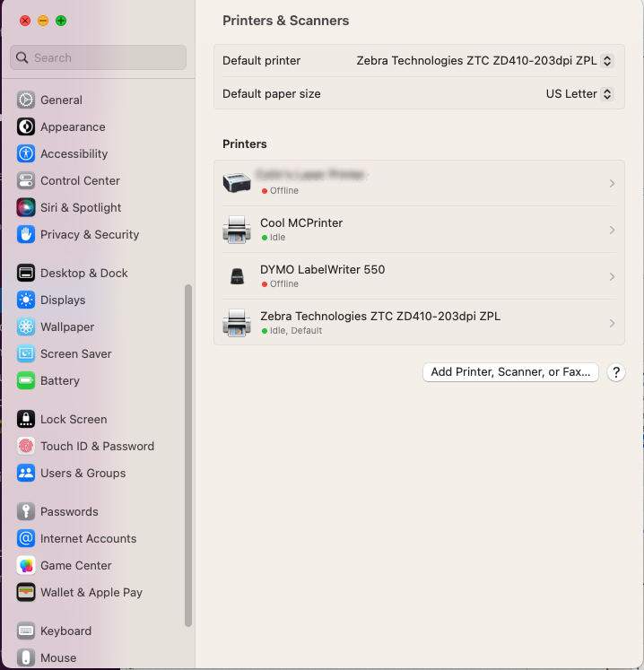The image size is (644, 670).
Task: Click the question mark help button
Action: (x=615, y=372)
